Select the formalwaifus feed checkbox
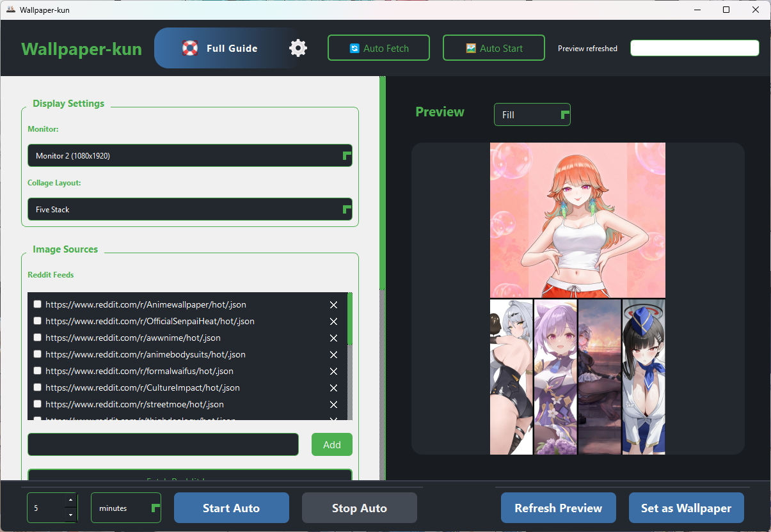The height and width of the screenshot is (532, 771). point(38,371)
